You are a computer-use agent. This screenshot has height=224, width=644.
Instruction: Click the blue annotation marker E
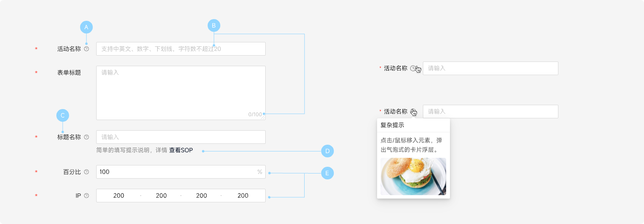pos(328,173)
